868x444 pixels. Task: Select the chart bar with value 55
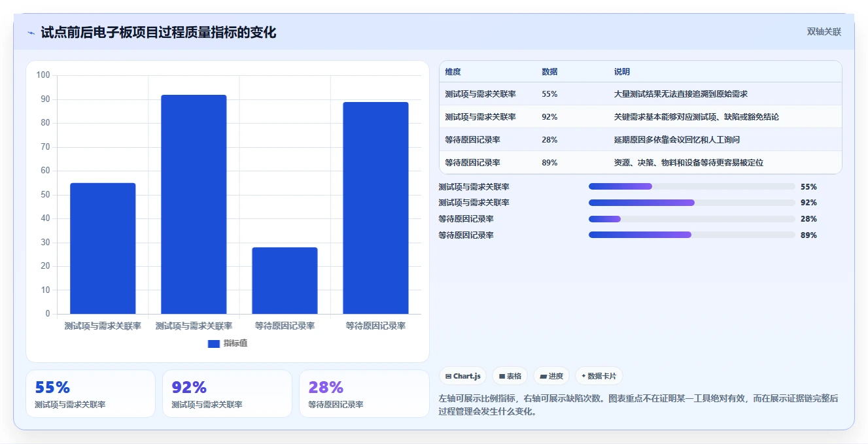[103, 248]
